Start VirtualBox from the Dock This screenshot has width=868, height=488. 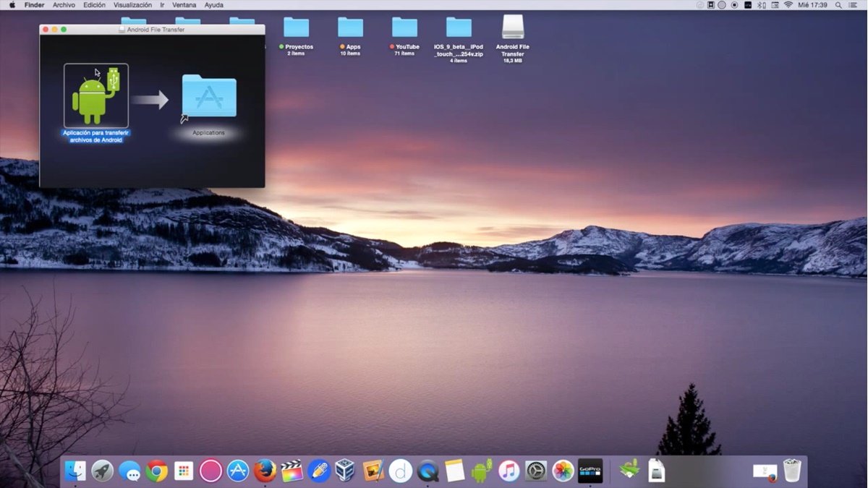346,471
